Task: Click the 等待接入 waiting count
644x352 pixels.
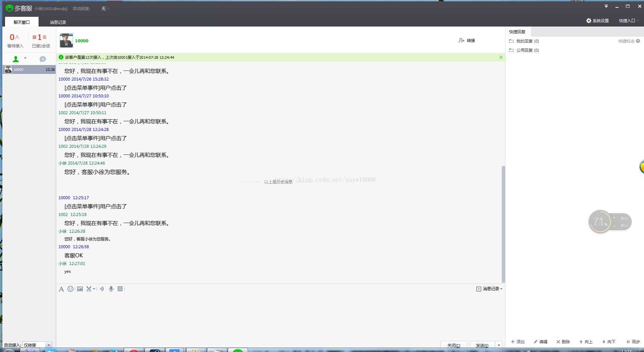Action: (x=15, y=41)
